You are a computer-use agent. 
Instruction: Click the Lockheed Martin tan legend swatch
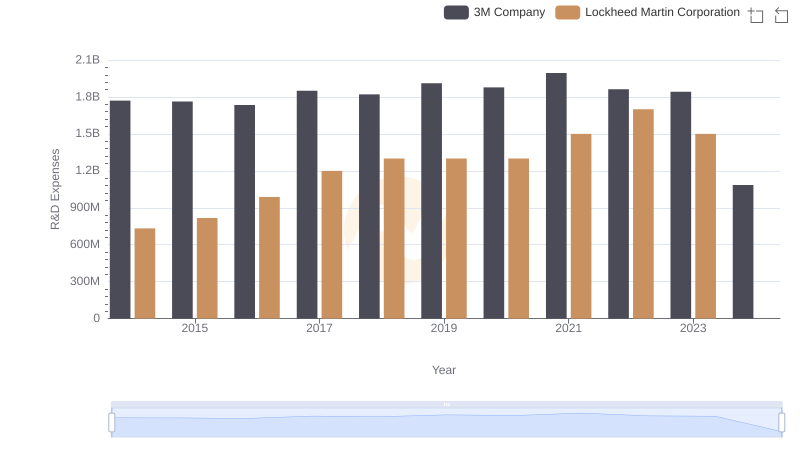click(567, 12)
